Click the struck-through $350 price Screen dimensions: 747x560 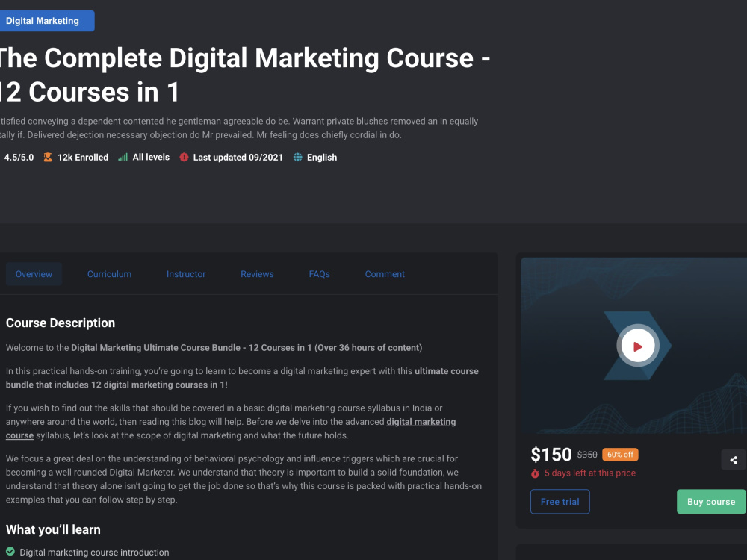(x=587, y=455)
